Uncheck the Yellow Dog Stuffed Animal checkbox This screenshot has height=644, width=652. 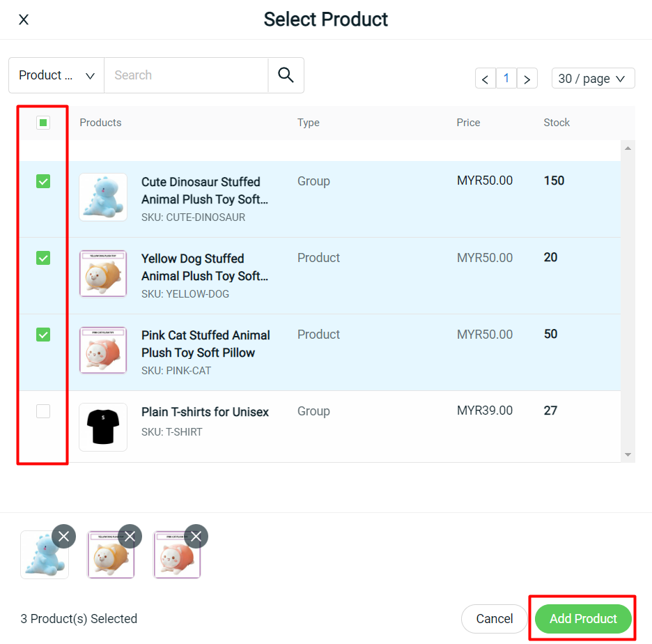tap(42, 258)
